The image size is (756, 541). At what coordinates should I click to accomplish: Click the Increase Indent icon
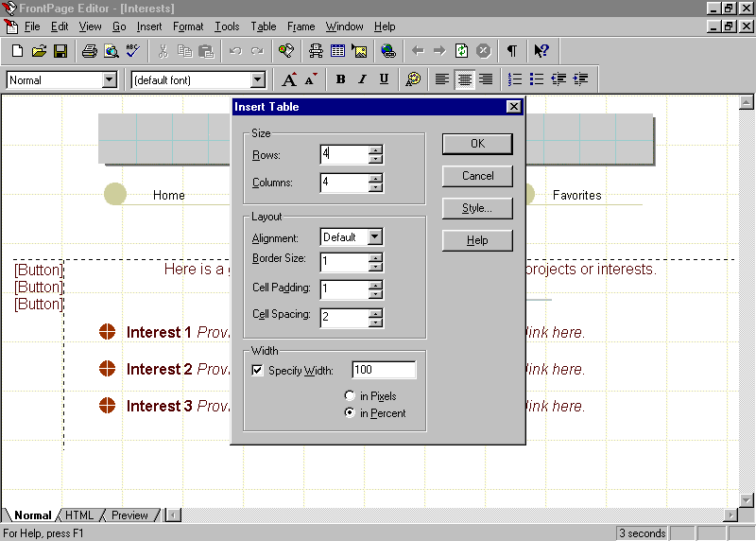coord(580,79)
